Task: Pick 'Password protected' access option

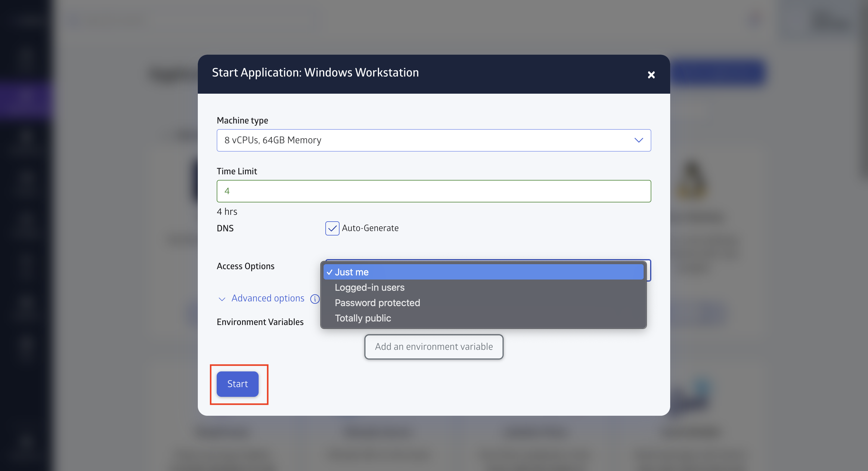Action: (483, 303)
